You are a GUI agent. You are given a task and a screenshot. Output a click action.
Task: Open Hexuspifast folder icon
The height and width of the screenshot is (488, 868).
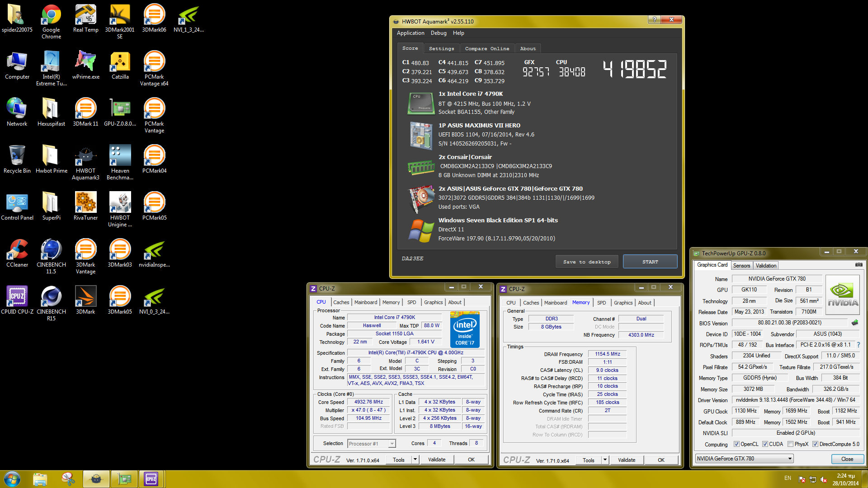51,112
